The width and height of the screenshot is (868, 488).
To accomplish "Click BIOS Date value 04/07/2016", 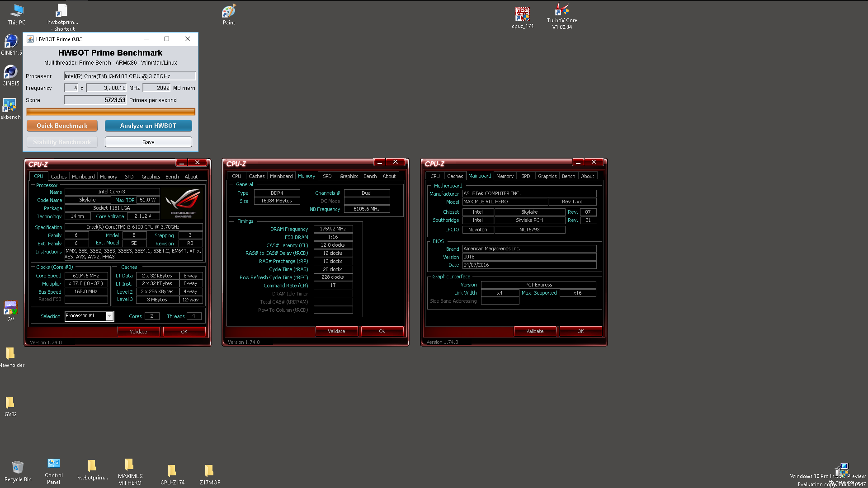I will [x=529, y=265].
